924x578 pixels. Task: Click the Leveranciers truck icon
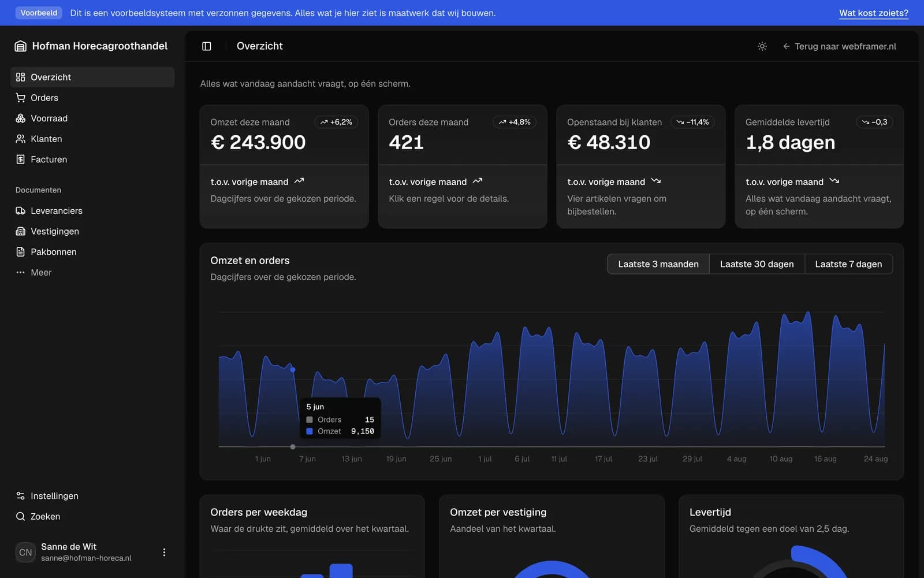click(20, 211)
